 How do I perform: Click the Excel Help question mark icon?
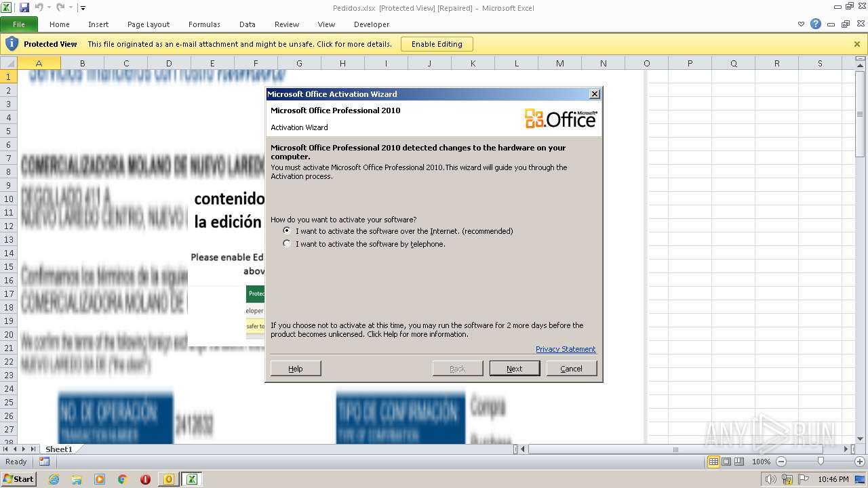click(816, 24)
